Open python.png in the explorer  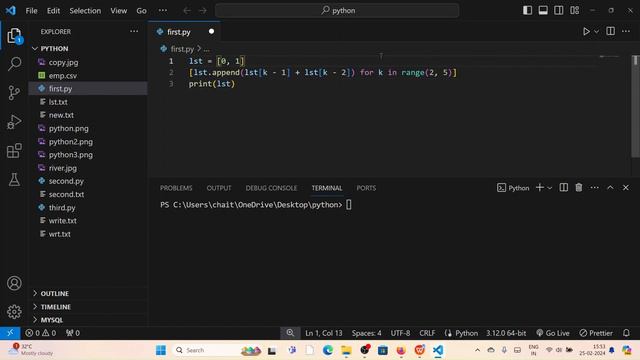click(88, 128)
